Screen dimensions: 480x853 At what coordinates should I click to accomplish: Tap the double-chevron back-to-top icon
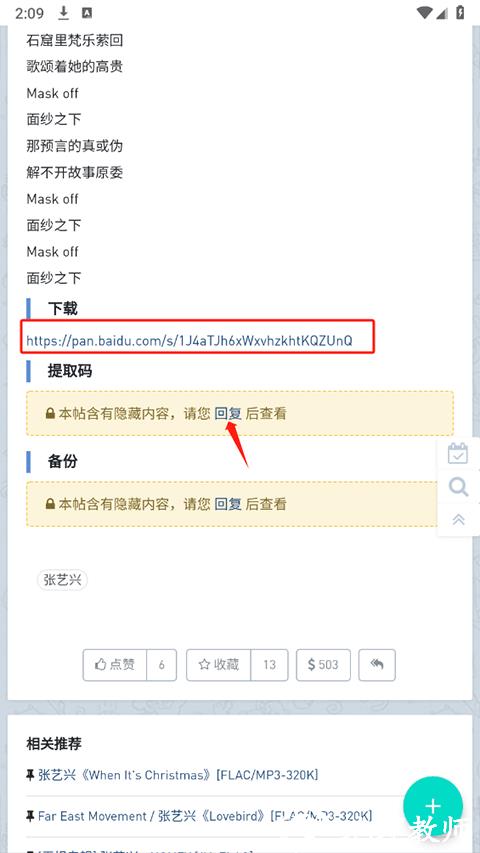click(x=459, y=520)
